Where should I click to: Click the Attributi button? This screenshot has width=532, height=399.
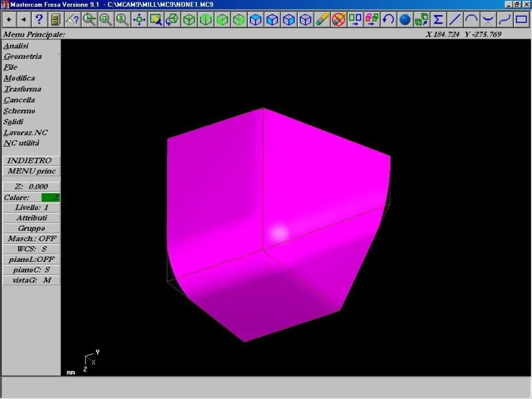pos(31,218)
